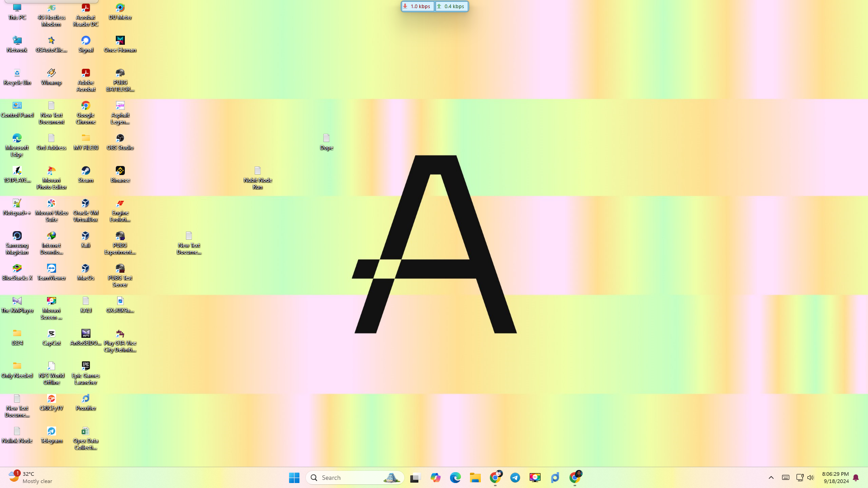Open Microsoft Edge from the taskbar
The width and height of the screenshot is (868, 488).
click(x=455, y=477)
